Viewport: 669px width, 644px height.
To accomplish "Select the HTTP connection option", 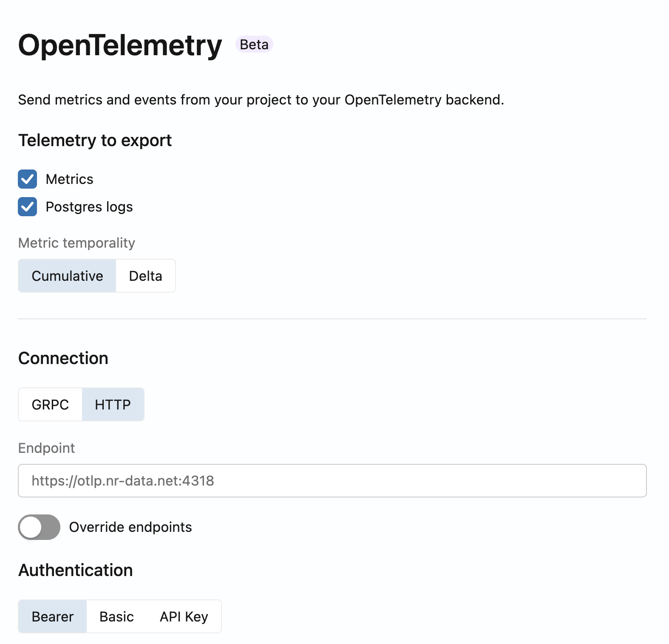I will click(113, 404).
